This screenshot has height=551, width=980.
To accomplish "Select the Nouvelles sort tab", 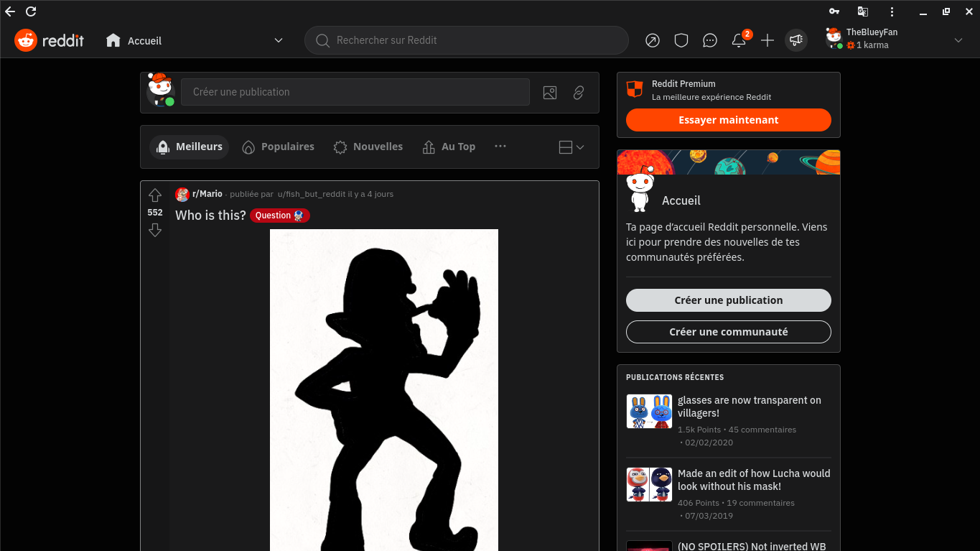I will pyautogui.click(x=368, y=147).
